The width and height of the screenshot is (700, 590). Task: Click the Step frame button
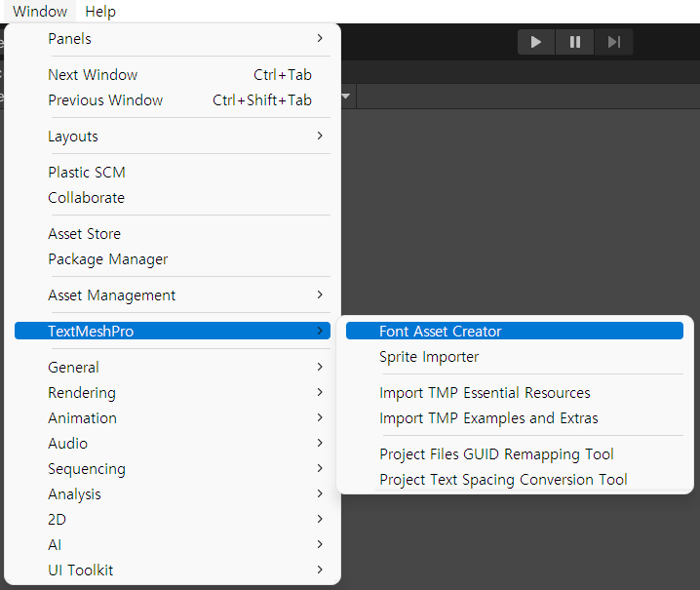tap(614, 42)
